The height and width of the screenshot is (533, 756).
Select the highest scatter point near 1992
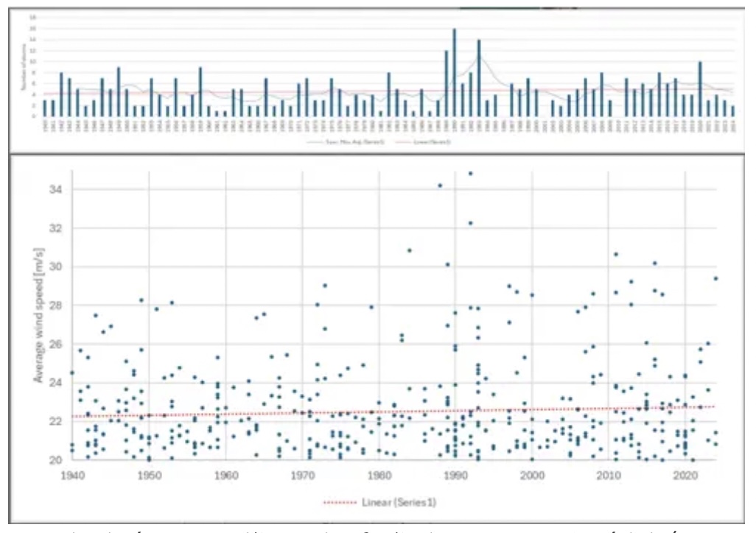(x=470, y=174)
